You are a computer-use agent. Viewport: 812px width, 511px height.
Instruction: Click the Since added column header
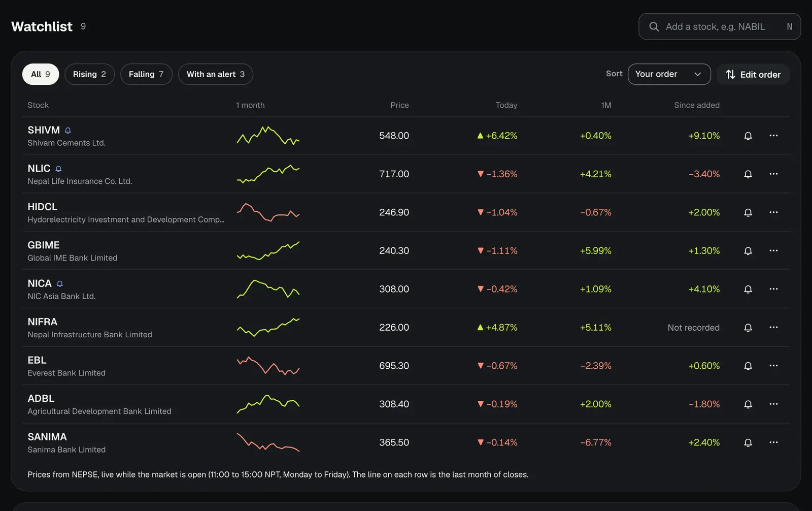(x=697, y=105)
